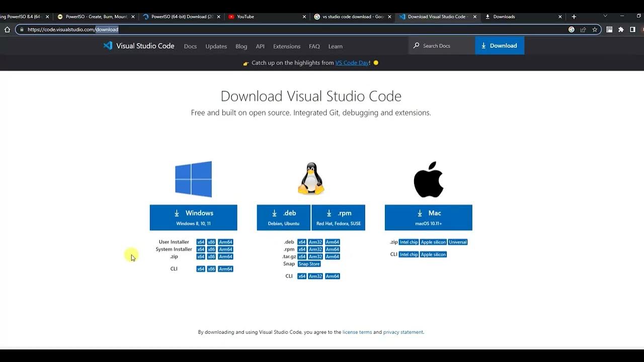The height and width of the screenshot is (362, 644).
Task: Open a new browser tab
Action: pos(574,17)
